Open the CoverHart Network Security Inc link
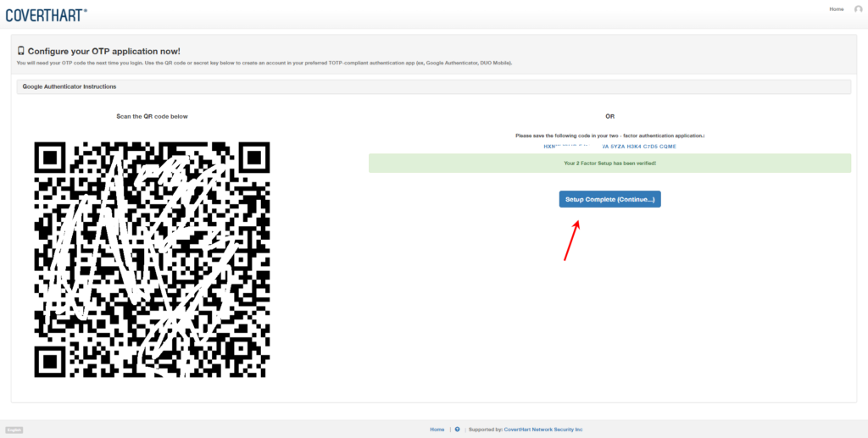 543,430
